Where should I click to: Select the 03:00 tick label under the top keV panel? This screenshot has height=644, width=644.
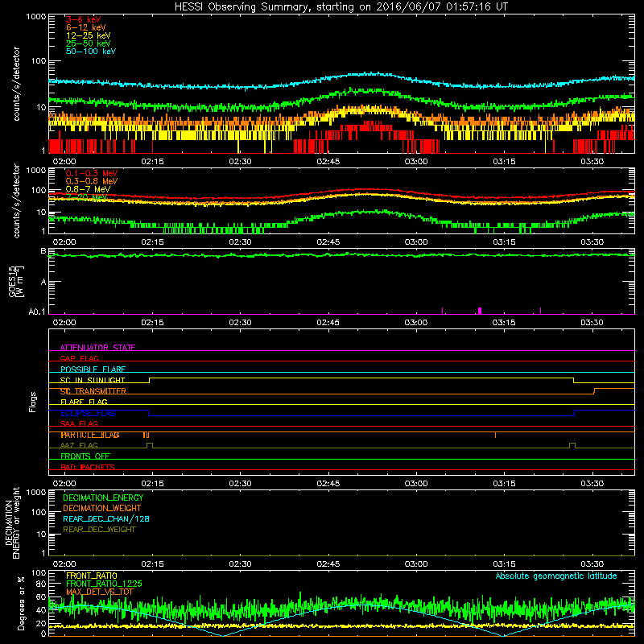click(x=416, y=162)
